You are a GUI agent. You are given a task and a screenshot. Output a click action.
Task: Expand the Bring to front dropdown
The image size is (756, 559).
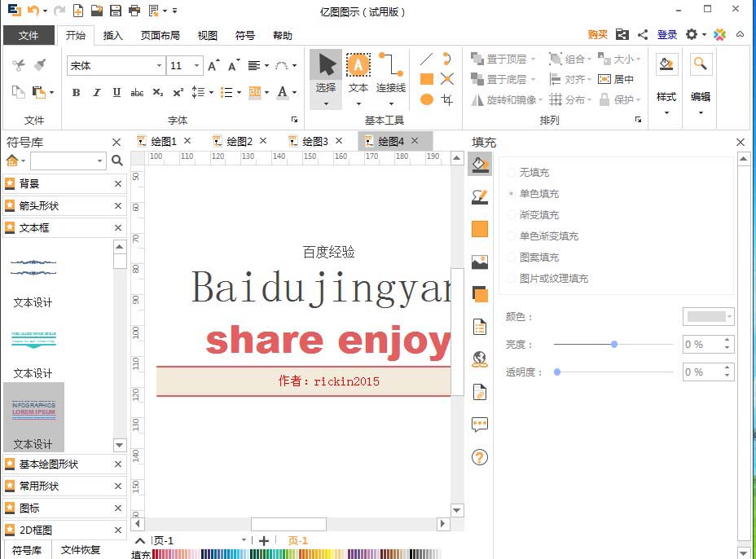(534, 59)
